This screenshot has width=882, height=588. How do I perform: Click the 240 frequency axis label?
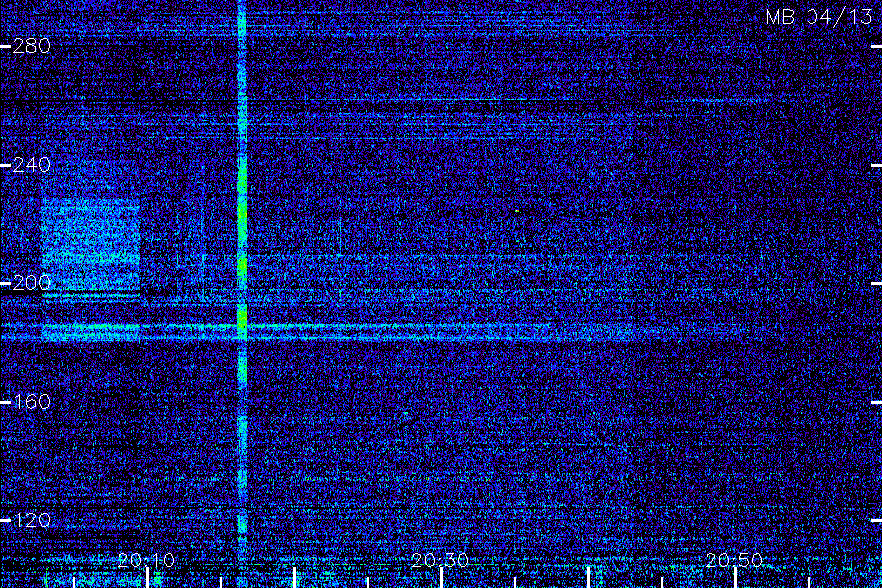tap(31, 165)
